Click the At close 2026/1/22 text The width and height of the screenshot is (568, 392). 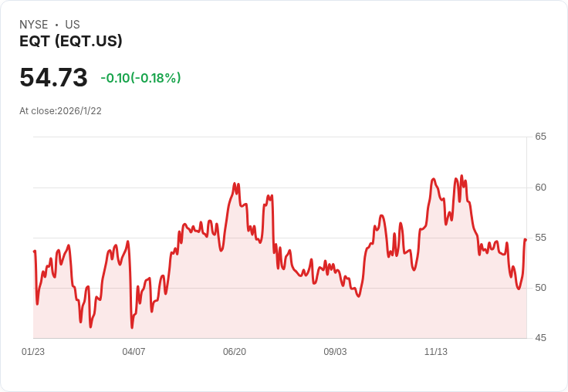click(60, 111)
